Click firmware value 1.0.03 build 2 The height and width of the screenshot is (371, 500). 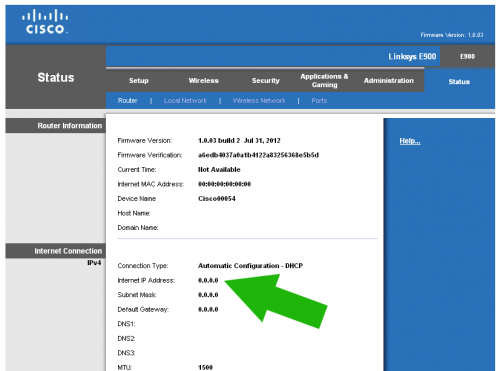coord(219,141)
